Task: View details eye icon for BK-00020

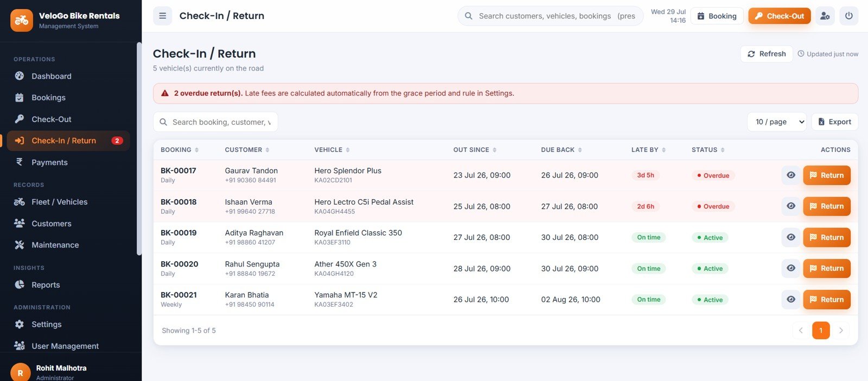Action: click(791, 268)
